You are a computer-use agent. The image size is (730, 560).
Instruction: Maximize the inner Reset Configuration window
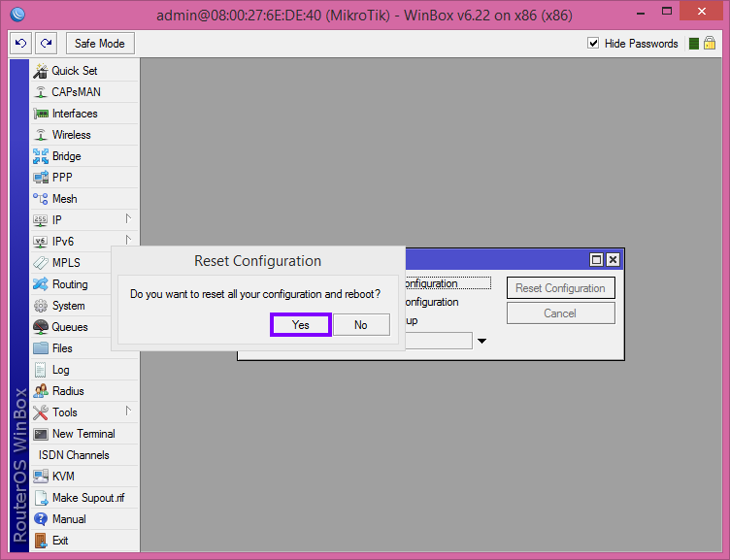click(x=596, y=260)
